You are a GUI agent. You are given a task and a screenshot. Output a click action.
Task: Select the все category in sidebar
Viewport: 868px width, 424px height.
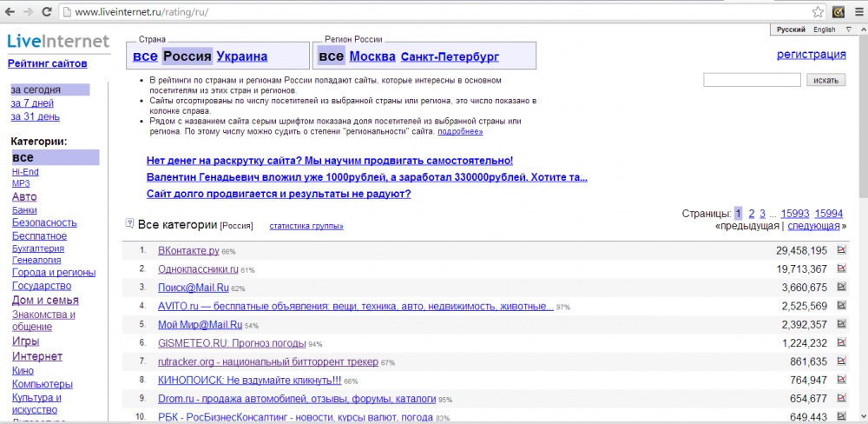click(x=56, y=157)
